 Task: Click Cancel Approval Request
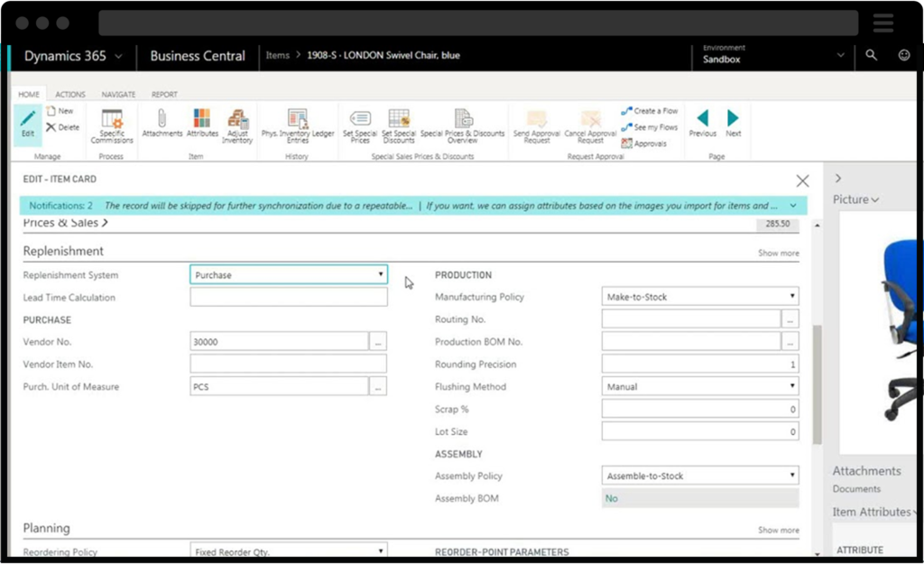pyautogui.click(x=590, y=126)
